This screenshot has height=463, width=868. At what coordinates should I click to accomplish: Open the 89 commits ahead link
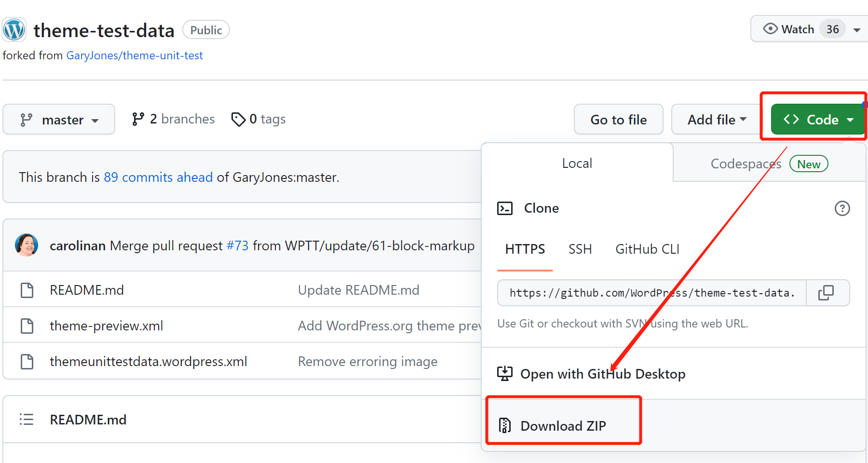[x=158, y=177]
